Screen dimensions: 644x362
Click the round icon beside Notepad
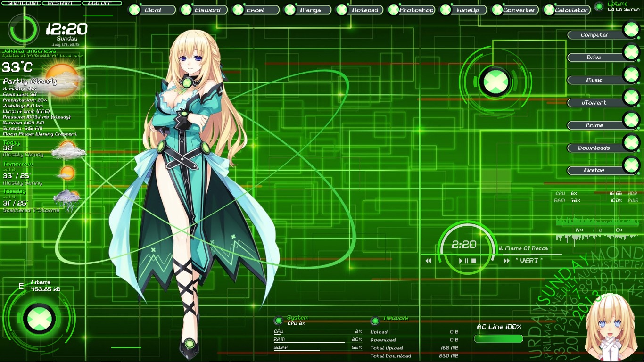coord(342,9)
